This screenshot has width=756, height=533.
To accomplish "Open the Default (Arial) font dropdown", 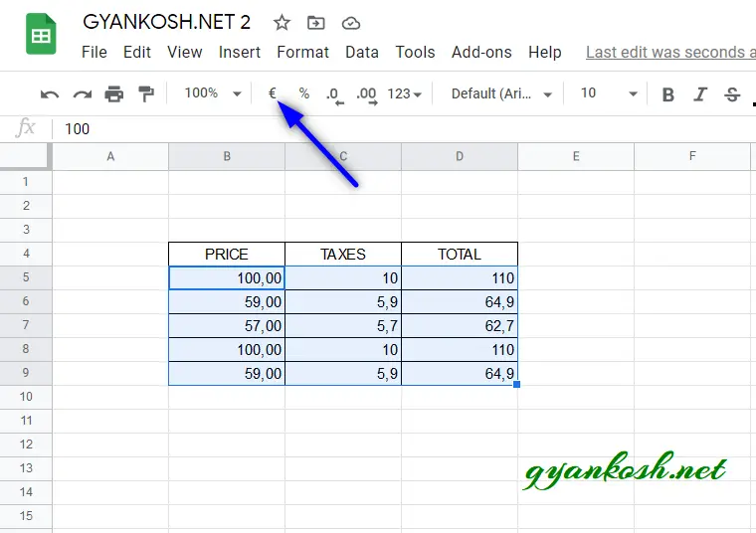I will pos(501,93).
